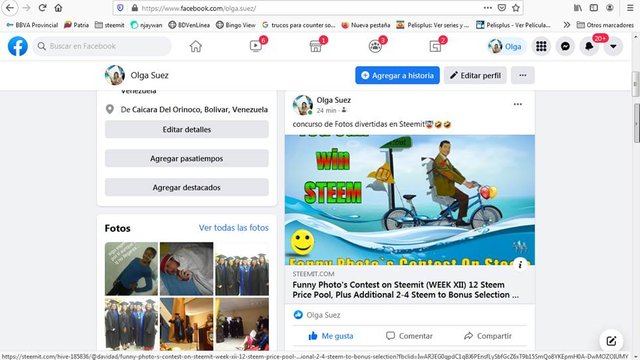
Task: Open the Marketplace icon
Action: click(316, 46)
